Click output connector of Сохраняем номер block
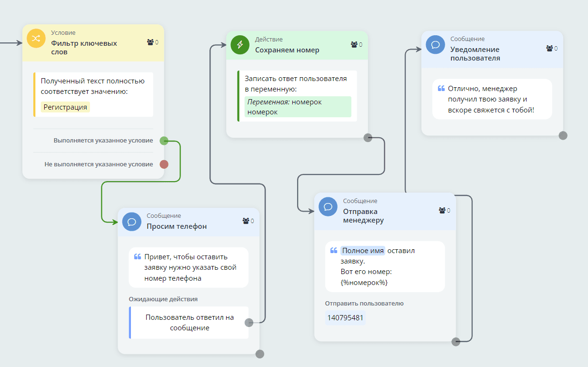Viewport: 588px width, 367px height. [x=368, y=138]
